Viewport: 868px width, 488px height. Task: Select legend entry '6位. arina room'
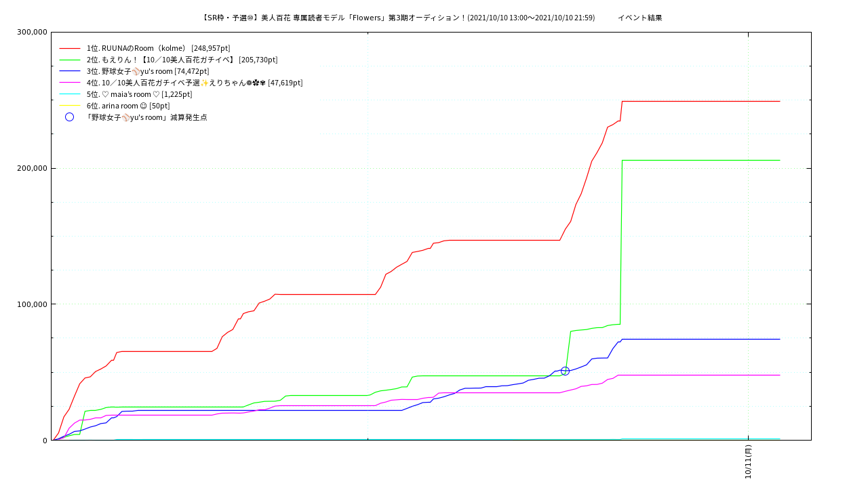click(x=128, y=106)
